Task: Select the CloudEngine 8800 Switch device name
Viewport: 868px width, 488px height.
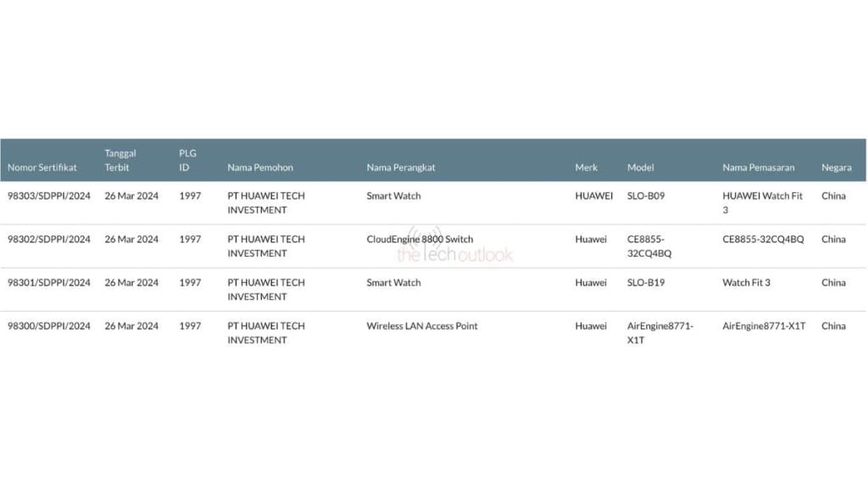Action: coord(420,239)
